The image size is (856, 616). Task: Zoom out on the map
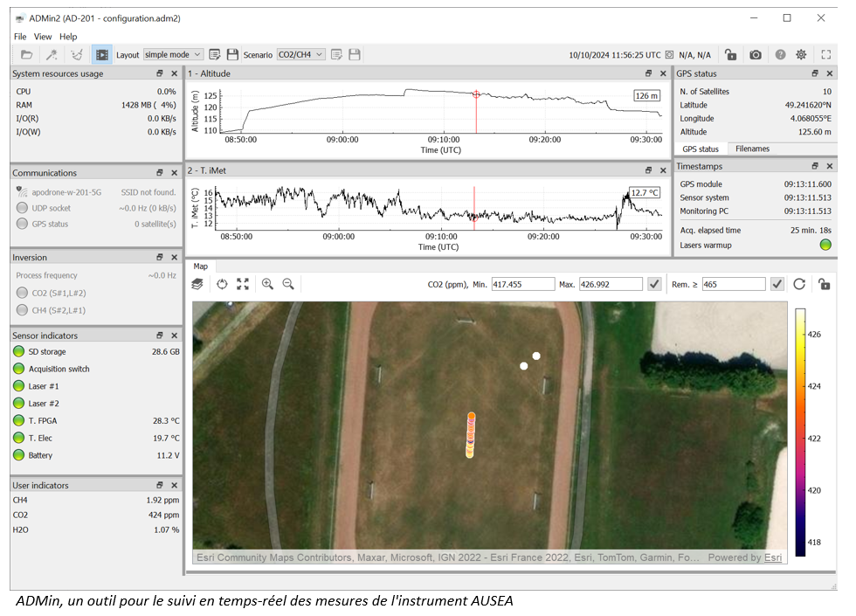(x=288, y=284)
